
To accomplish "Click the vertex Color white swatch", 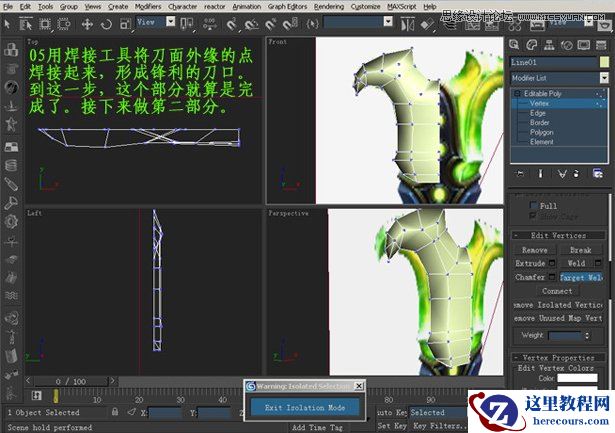I will click(x=577, y=378).
